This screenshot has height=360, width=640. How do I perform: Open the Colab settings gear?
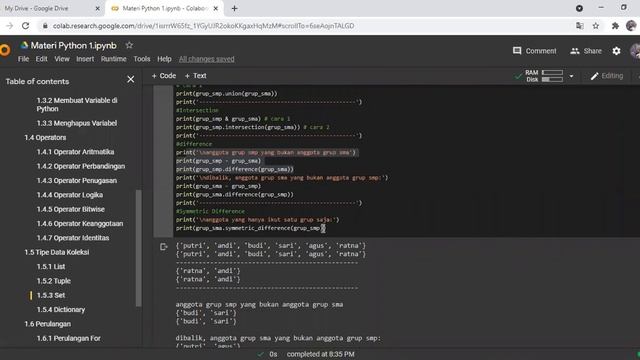(x=616, y=51)
